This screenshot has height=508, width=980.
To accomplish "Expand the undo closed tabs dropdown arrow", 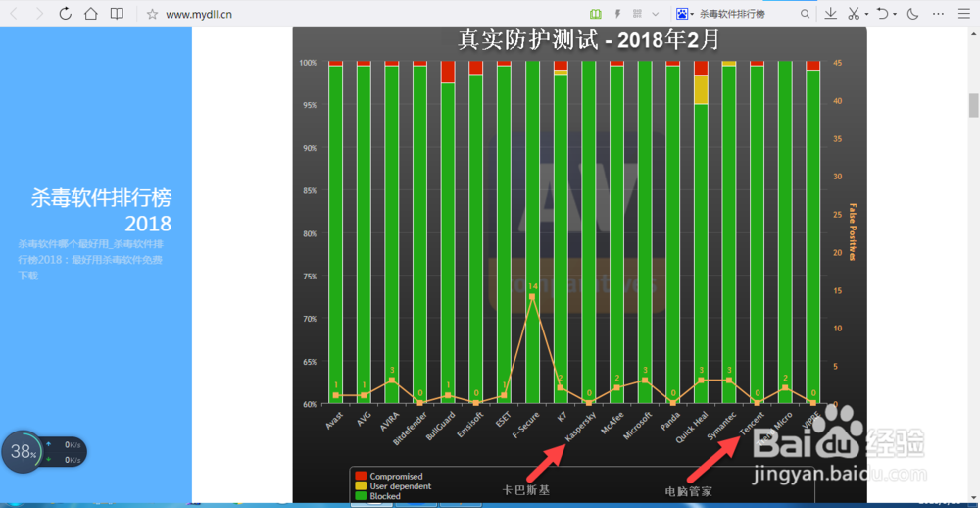I will click(x=895, y=14).
